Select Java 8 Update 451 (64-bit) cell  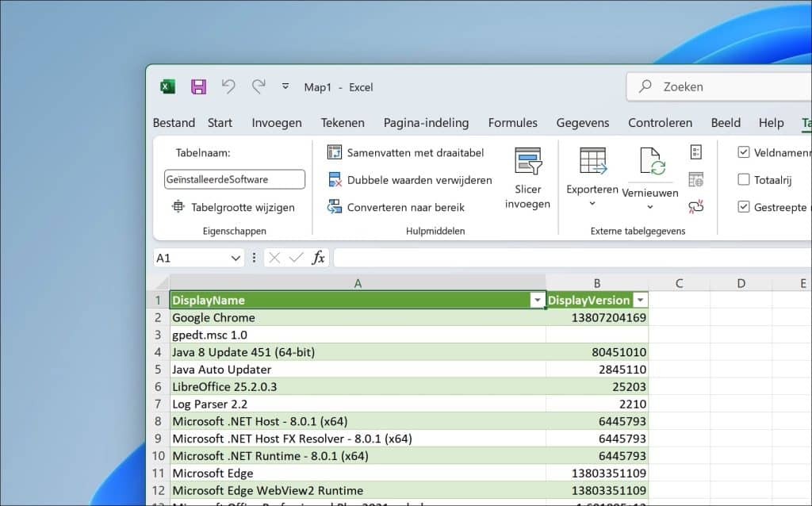tap(358, 352)
